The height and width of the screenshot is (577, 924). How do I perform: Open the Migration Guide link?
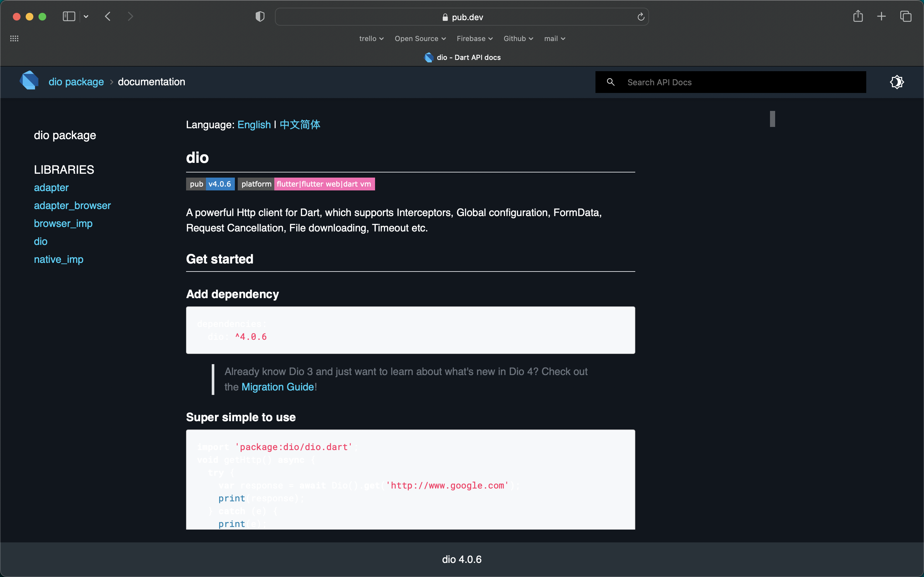point(277,387)
